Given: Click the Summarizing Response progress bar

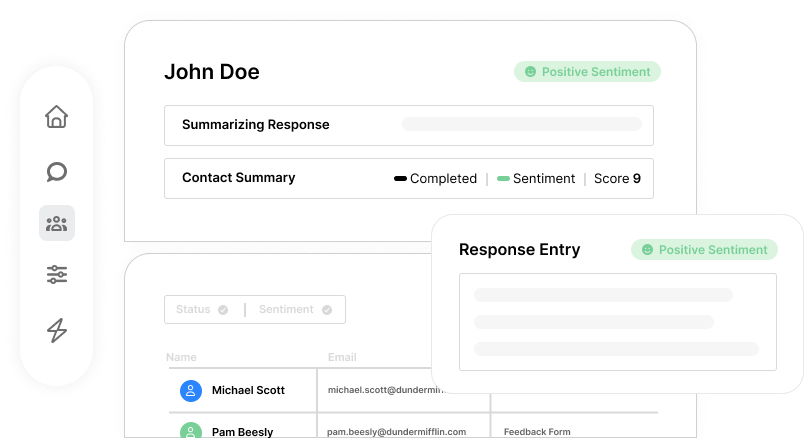Looking at the screenshot, I should 521,125.
